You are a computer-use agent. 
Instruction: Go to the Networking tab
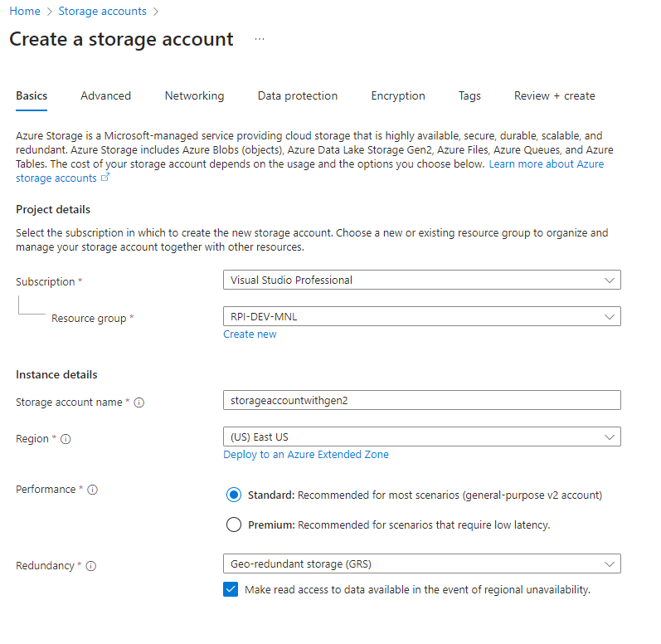pyautogui.click(x=194, y=95)
